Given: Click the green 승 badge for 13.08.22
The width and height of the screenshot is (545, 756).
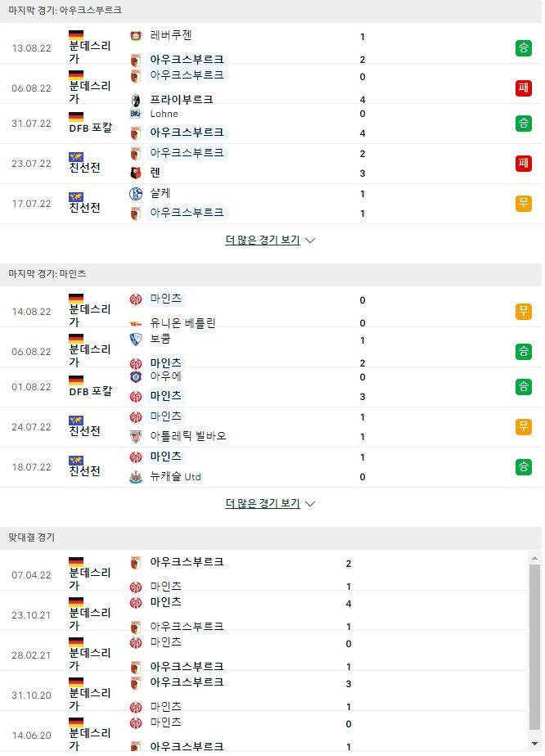Looking at the screenshot, I should [523, 47].
